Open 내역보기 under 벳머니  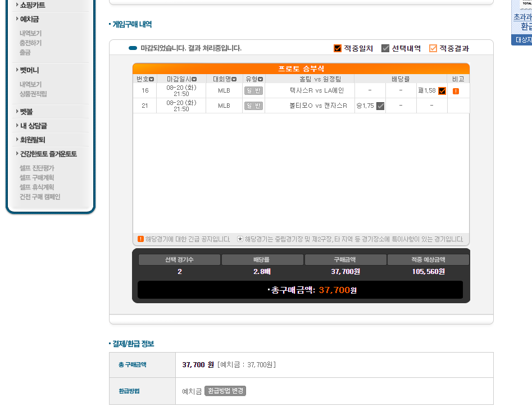pyautogui.click(x=30, y=84)
